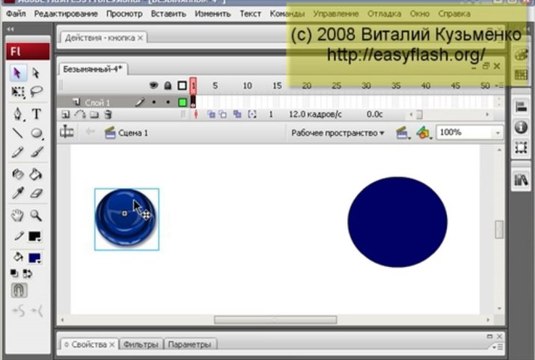Switch to the Параметры tab

pos(189,345)
